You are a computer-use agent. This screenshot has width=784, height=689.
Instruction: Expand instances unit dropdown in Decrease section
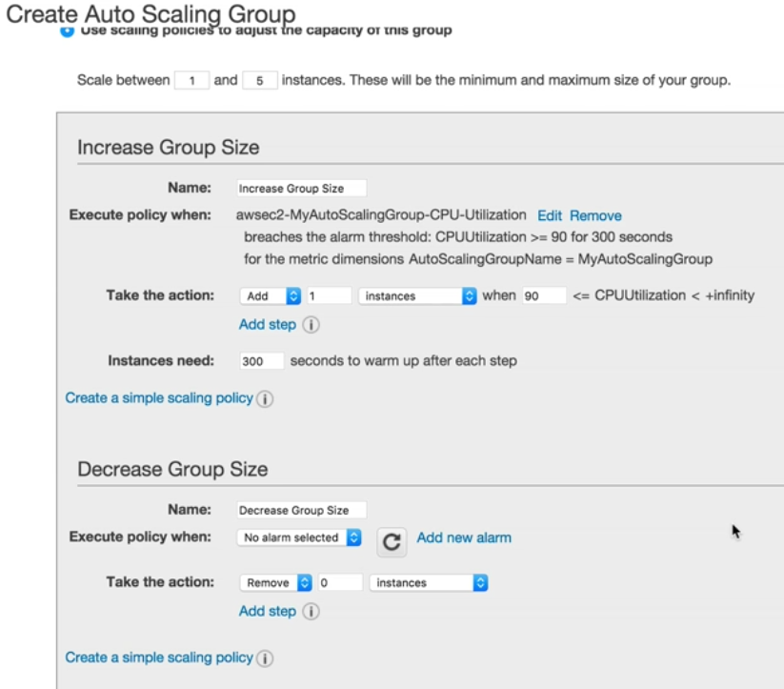(429, 583)
